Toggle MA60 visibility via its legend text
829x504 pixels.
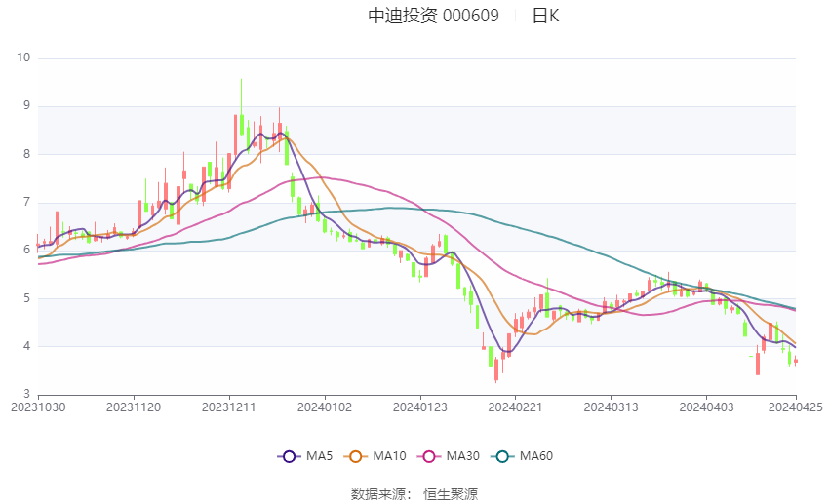click(536, 456)
